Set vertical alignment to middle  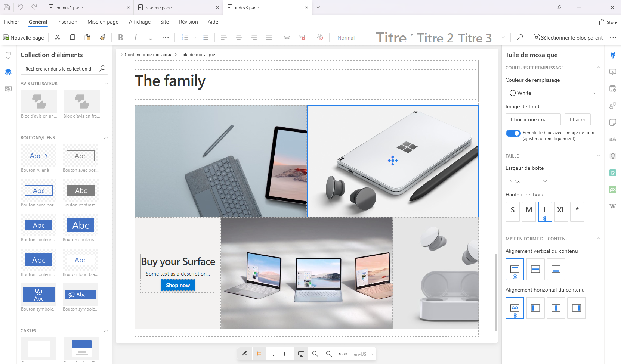click(x=535, y=269)
